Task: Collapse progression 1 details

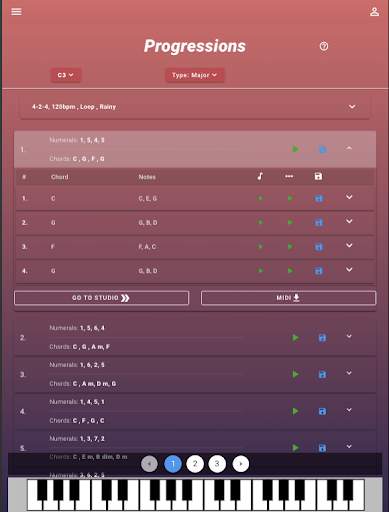Action: tap(349, 148)
